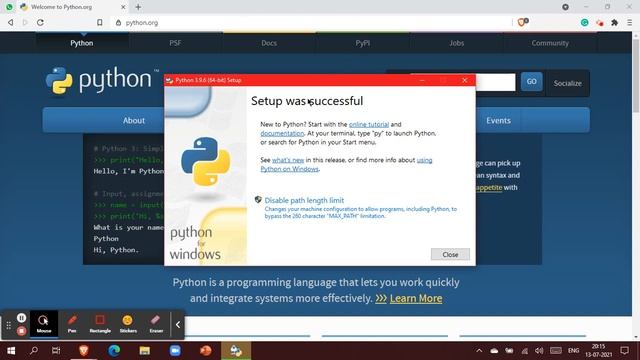
Task: Select the Rectangle annotation tool
Action: (x=100, y=324)
